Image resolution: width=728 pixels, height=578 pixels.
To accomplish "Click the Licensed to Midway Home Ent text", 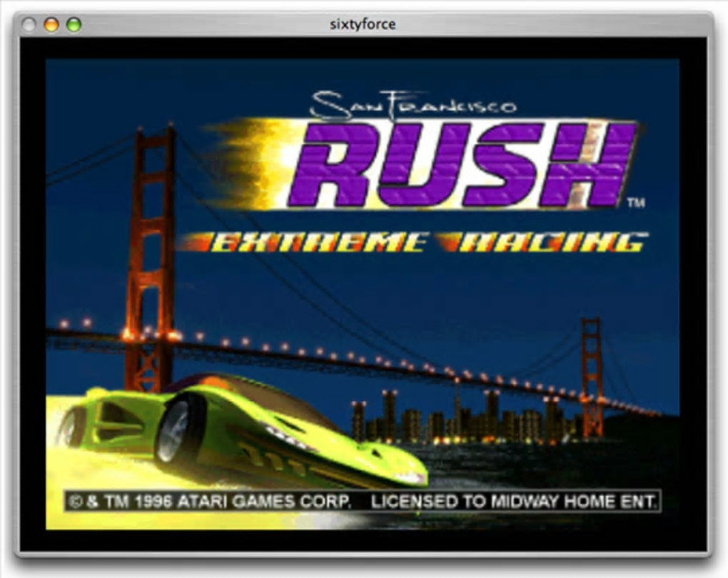I will click(x=513, y=502).
